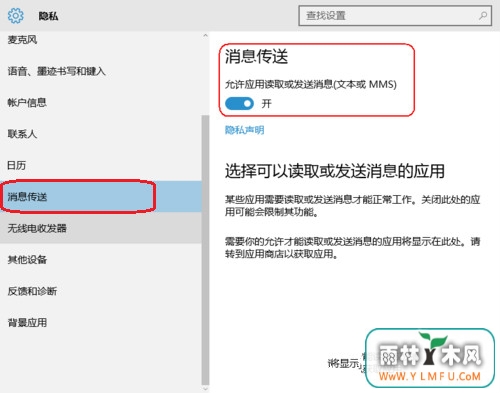
Task: Click the settings gear icon
Action: coord(16,16)
